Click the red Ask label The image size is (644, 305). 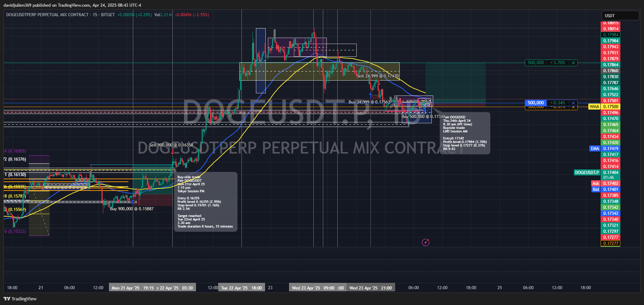coord(596,183)
